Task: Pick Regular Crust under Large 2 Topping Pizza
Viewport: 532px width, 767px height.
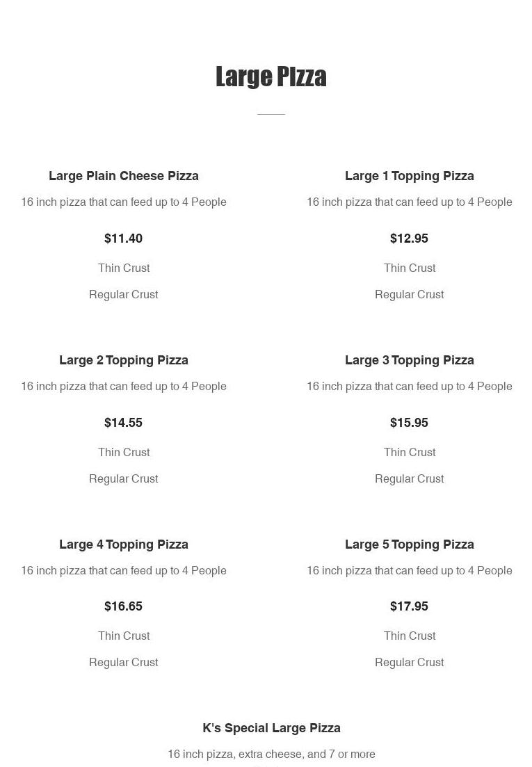Action: pos(124,478)
